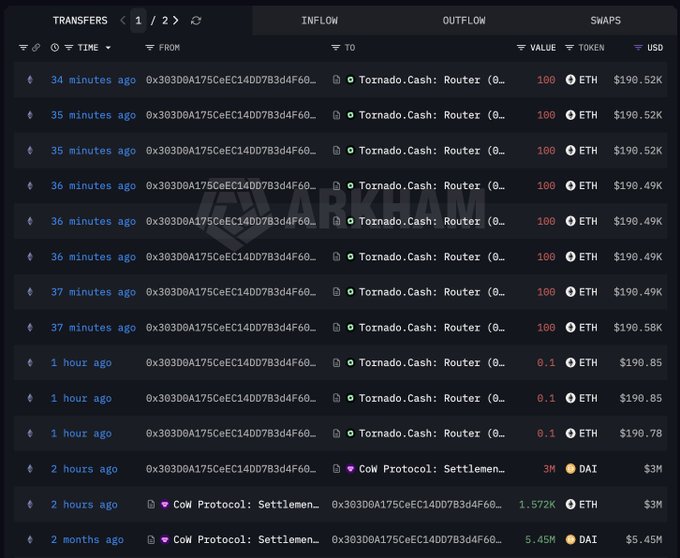
Task: Open the '2 months ago' transaction link
Action: pos(87,539)
